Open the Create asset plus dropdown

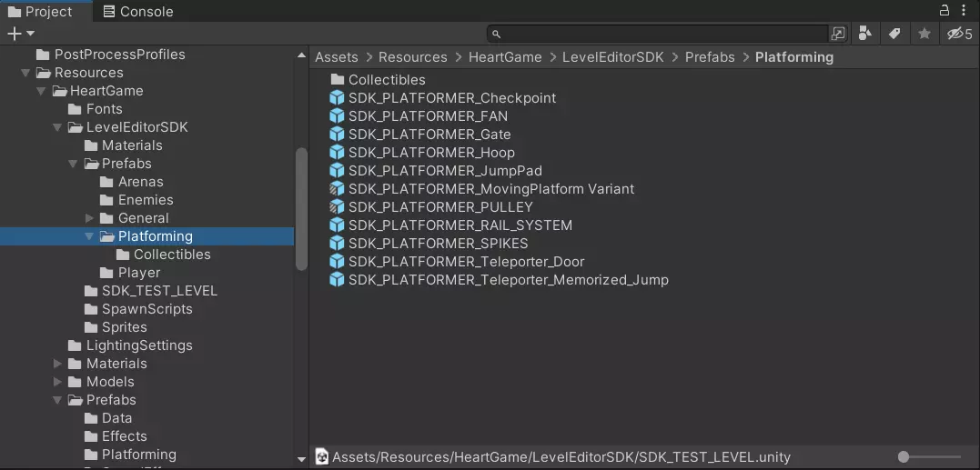coord(21,34)
